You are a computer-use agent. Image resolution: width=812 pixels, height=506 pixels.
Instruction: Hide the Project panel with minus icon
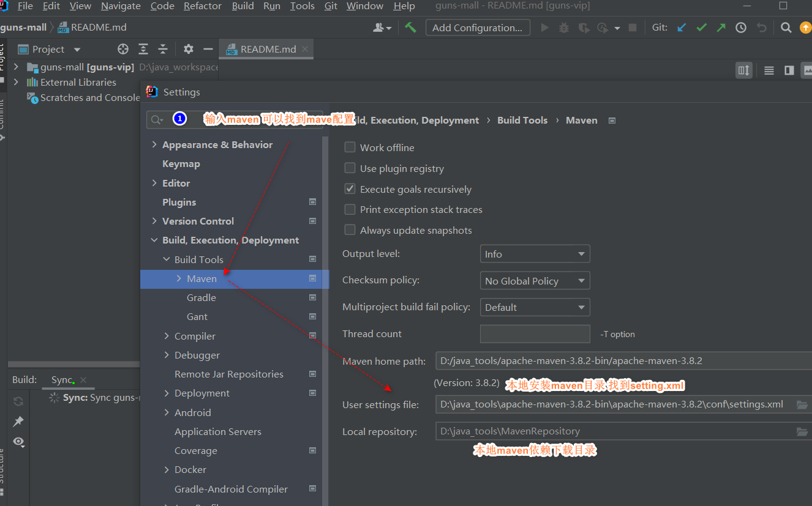(x=208, y=49)
